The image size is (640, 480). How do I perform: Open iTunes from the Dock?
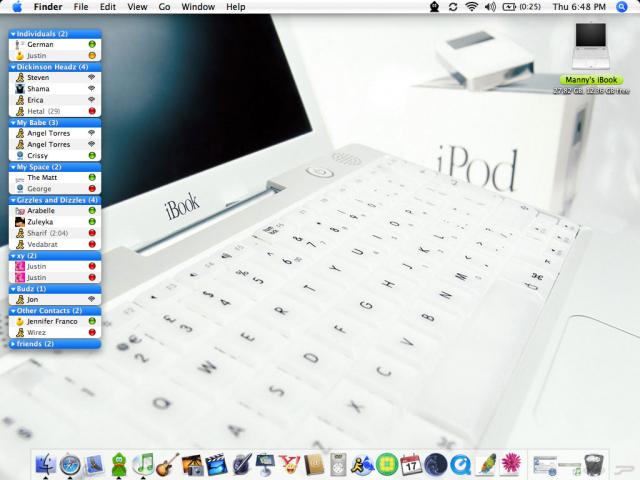click(x=143, y=464)
